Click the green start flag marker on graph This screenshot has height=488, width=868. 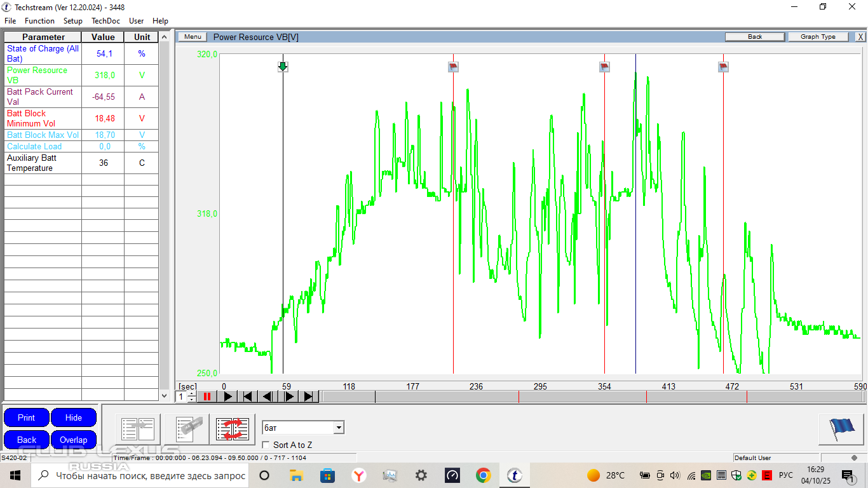(283, 67)
